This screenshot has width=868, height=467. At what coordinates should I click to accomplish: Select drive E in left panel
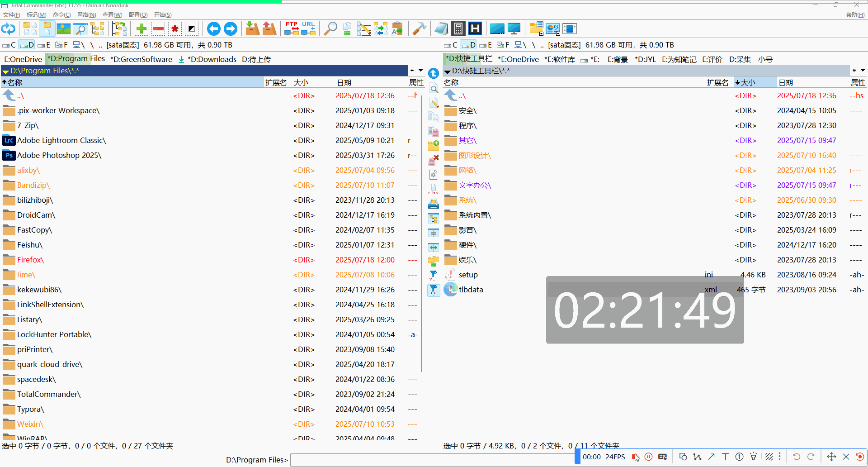coord(44,45)
